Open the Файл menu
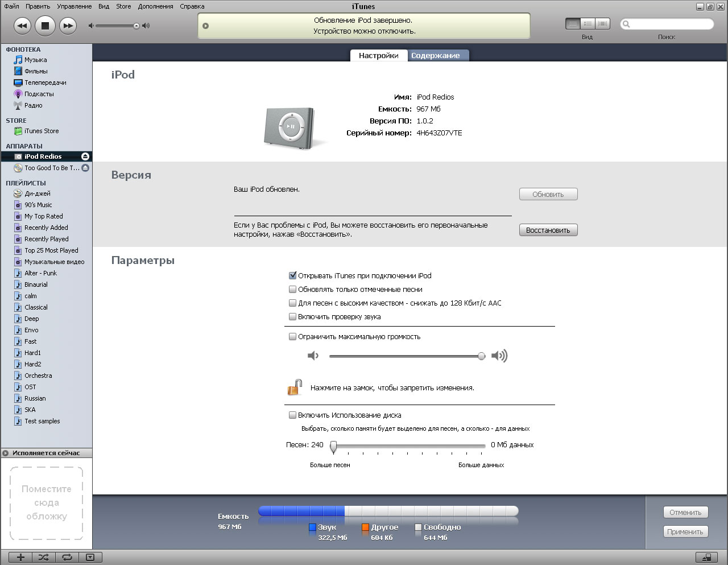728x565 pixels. (11, 6)
